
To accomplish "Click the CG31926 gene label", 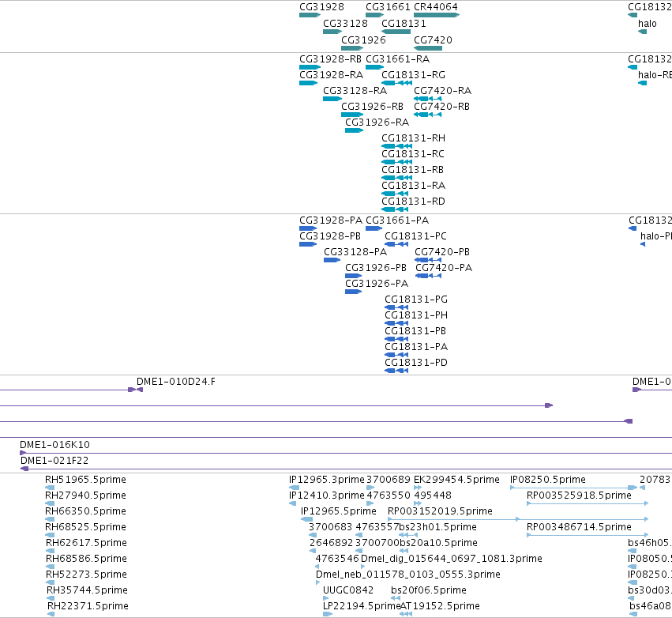I will [x=363, y=40].
